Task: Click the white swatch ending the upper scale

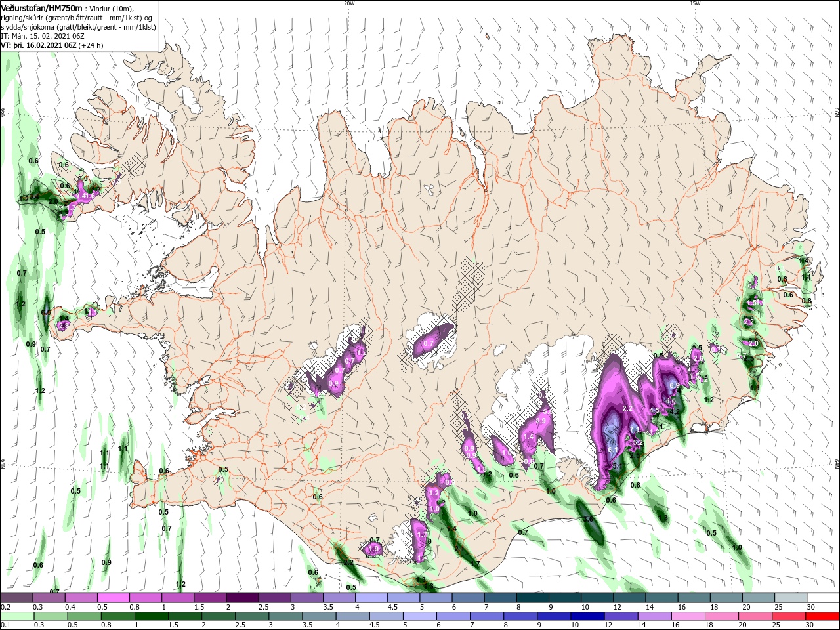Action: (823, 598)
